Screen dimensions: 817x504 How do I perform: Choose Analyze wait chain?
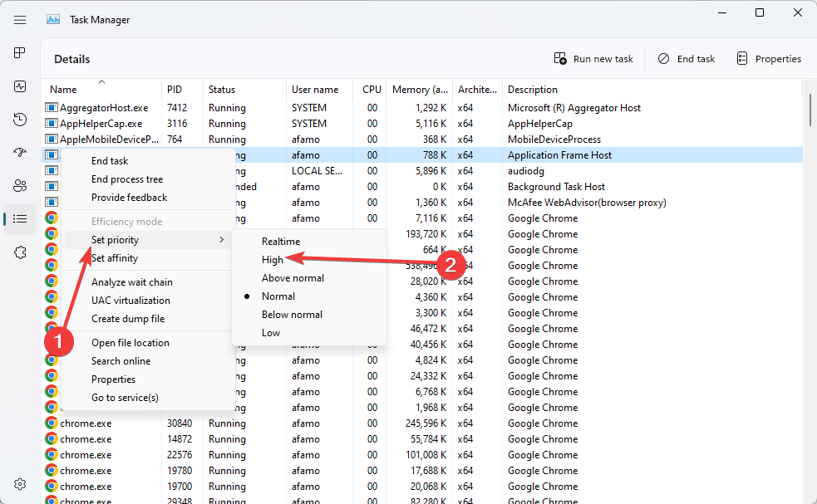coord(149,282)
